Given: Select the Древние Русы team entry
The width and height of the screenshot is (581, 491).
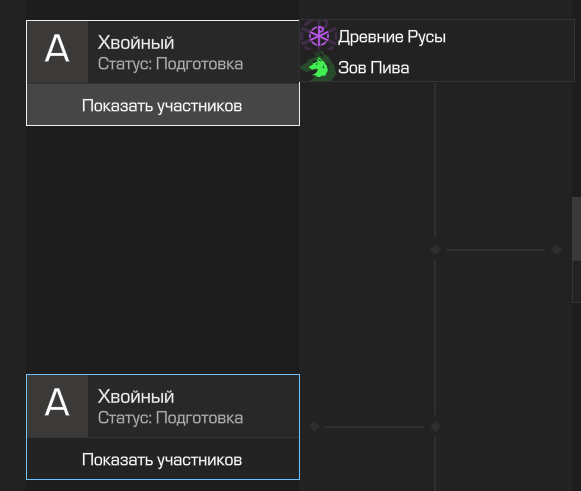Looking at the screenshot, I should click(x=392, y=36).
